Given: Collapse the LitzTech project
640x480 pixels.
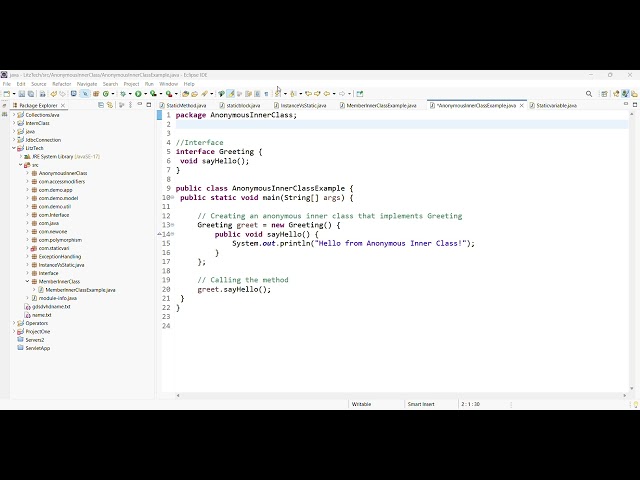Looking at the screenshot, I should [x=14, y=148].
